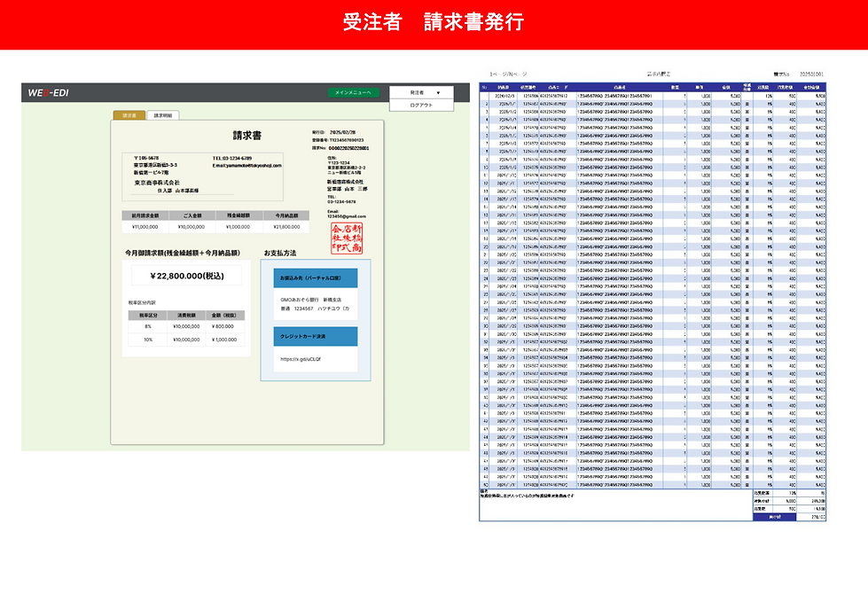The height and width of the screenshot is (594, 868).
Task: Click the ¥21,800.000 delivery amount value
Action: pos(286,227)
